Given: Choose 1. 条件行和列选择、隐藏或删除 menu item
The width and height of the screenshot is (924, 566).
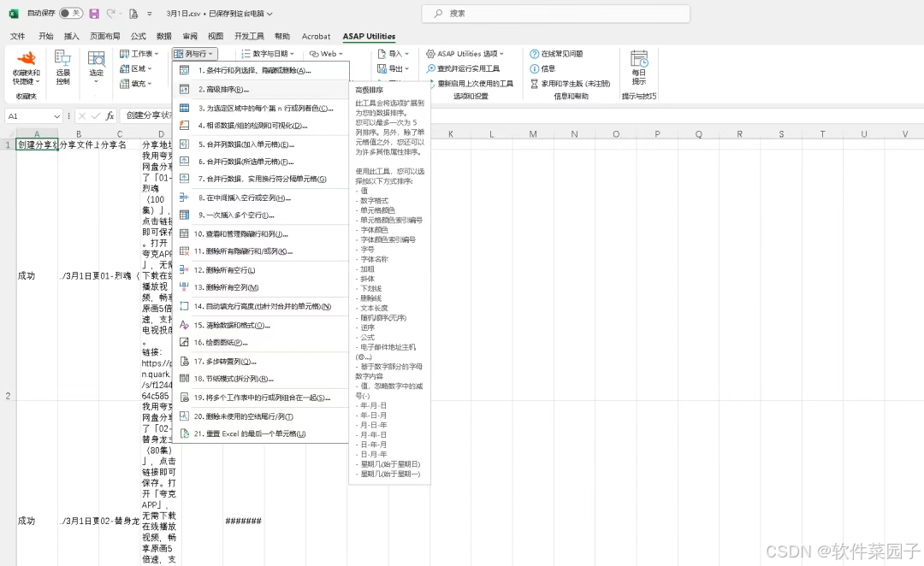Looking at the screenshot, I should click(260, 71).
